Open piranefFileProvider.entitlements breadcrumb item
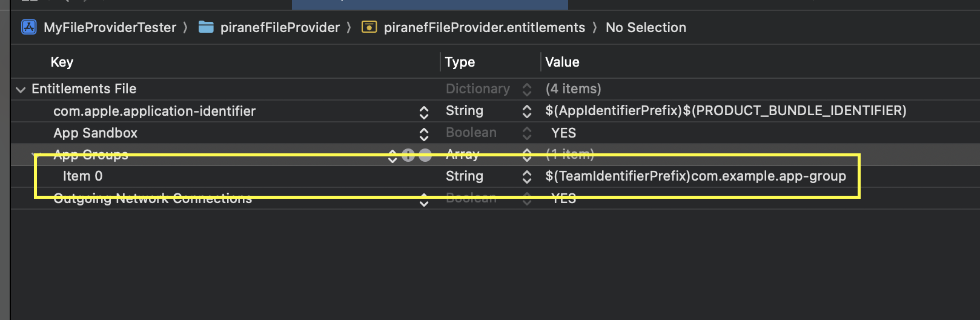This screenshot has height=320, width=980. (x=485, y=27)
